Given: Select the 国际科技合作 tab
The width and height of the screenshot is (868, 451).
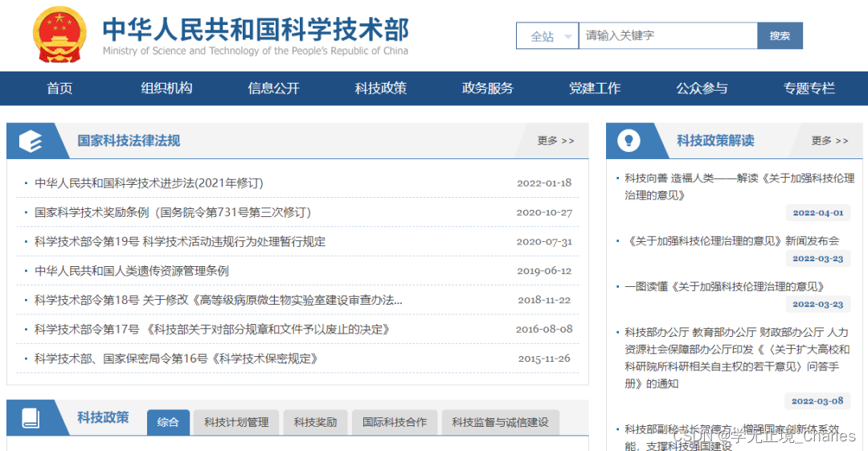Looking at the screenshot, I should click(395, 422).
